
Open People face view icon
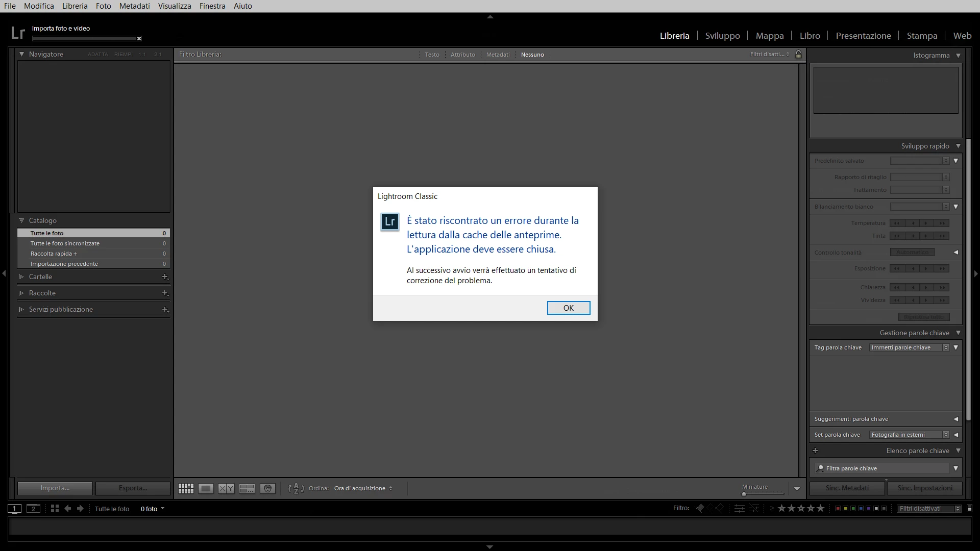pos(267,489)
